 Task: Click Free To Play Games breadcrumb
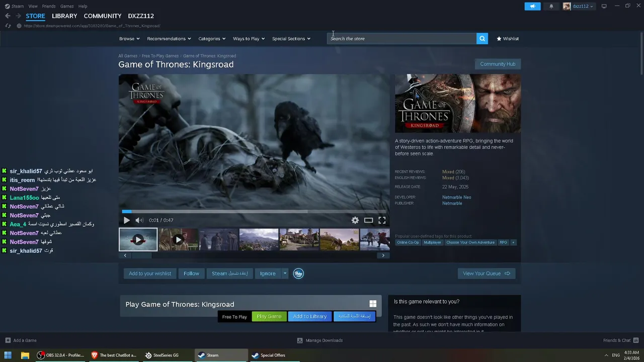pos(160,56)
